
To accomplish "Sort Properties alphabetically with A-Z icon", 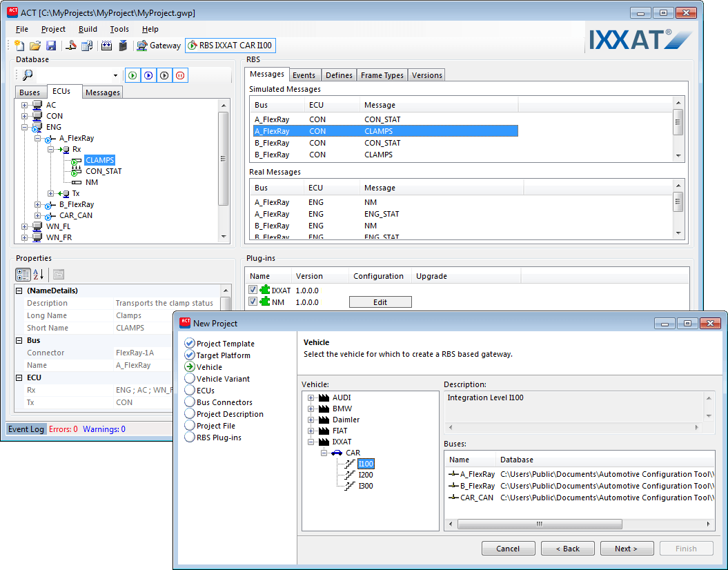I will [38, 275].
